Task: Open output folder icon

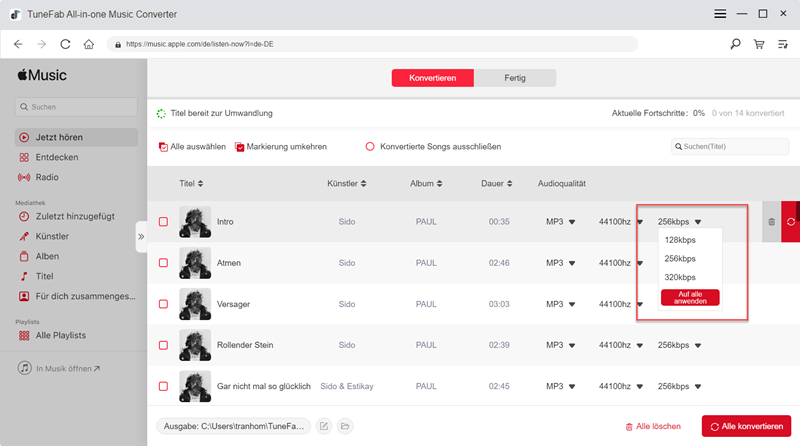Action: click(x=345, y=426)
